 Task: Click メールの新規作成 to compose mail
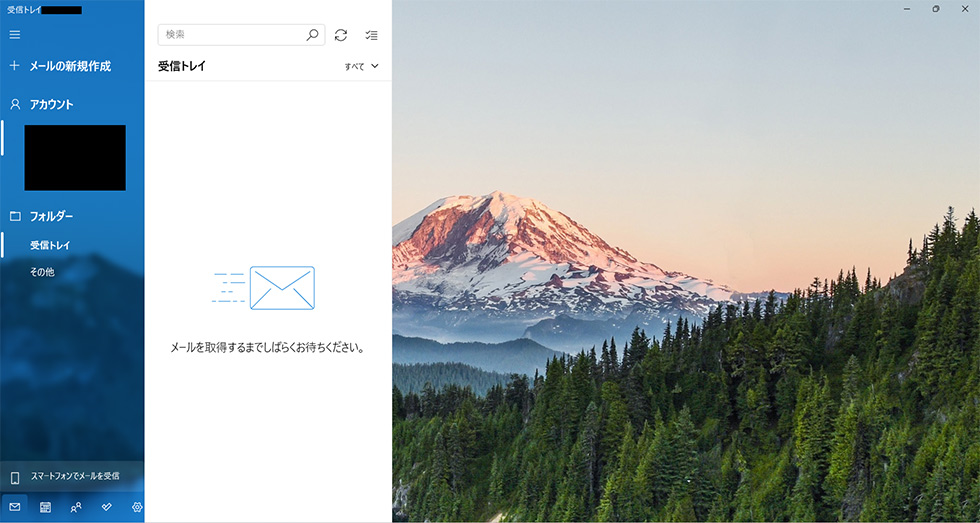pos(70,66)
